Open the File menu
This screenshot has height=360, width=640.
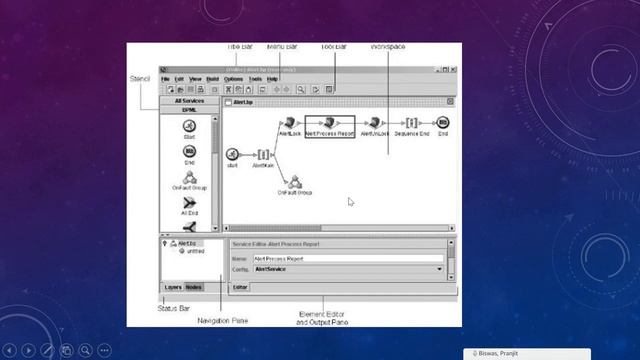(165, 79)
